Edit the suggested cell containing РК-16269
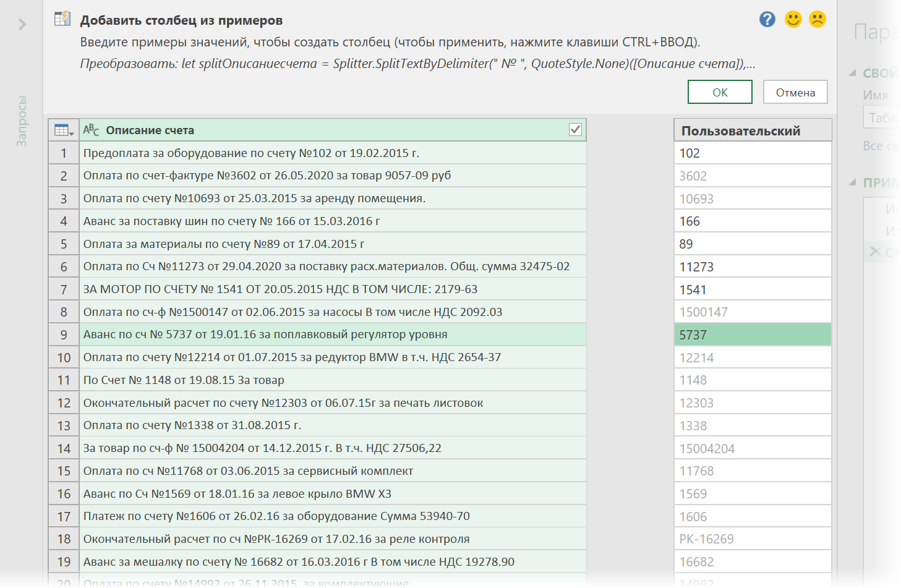This screenshot has width=901, height=588. 753,539
